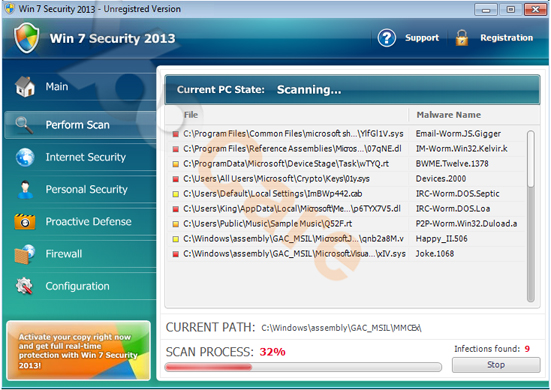Click the Personal Security user icon

tap(25, 189)
